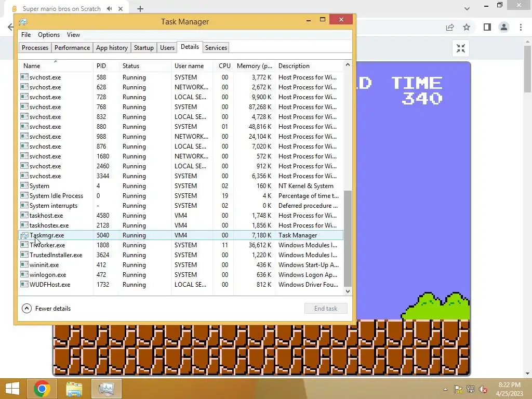Viewport: 532px width, 399px height.
Task: Click the icon beside System interrupts
Action: click(x=24, y=206)
